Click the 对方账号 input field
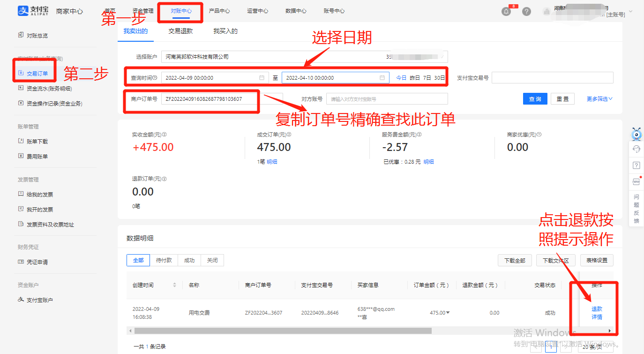The image size is (644, 354). pyautogui.click(x=387, y=99)
